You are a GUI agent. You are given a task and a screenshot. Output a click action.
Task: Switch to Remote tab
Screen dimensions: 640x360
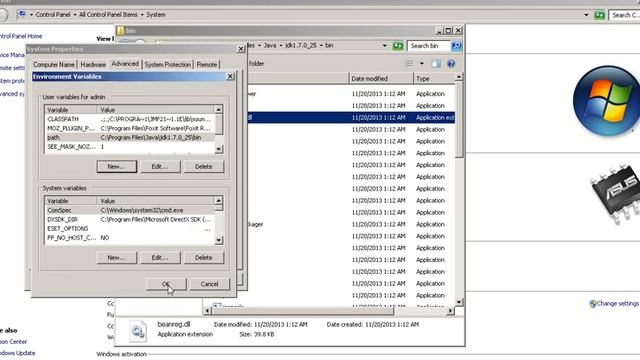click(207, 64)
